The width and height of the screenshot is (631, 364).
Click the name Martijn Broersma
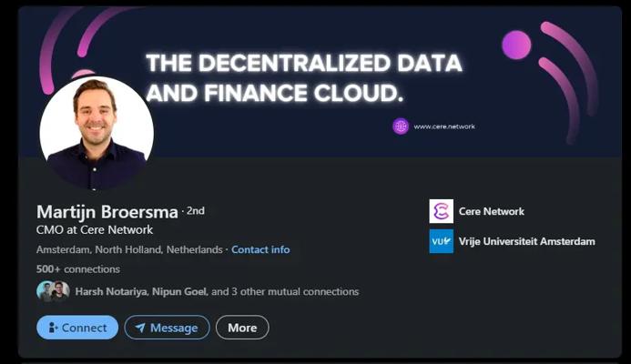[107, 211]
